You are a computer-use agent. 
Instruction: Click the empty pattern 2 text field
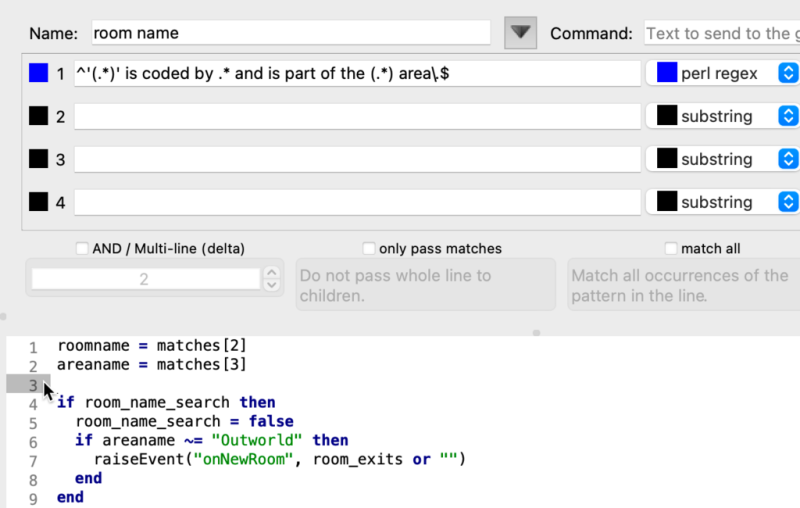[356, 117]
